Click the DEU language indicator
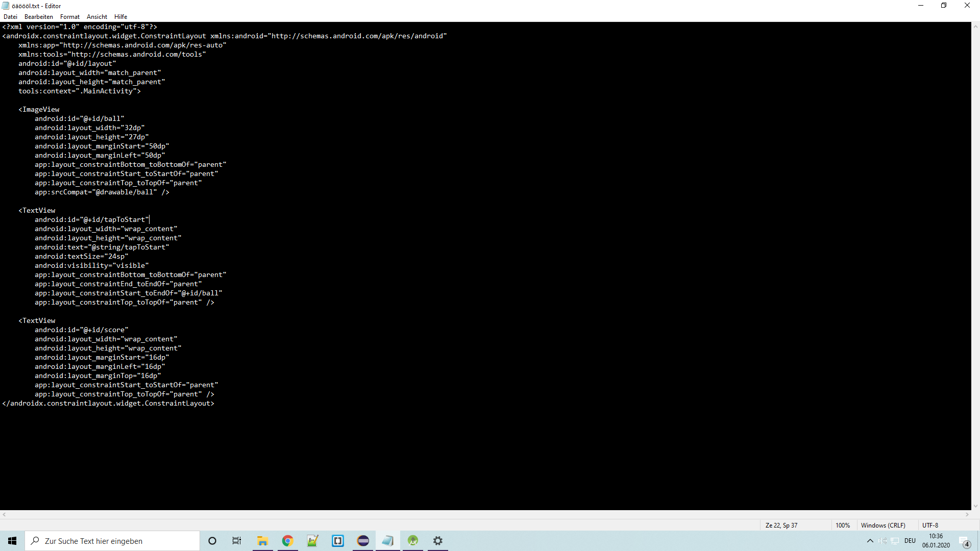The height and width of the screenshot is (551, 980). point(910,541)
